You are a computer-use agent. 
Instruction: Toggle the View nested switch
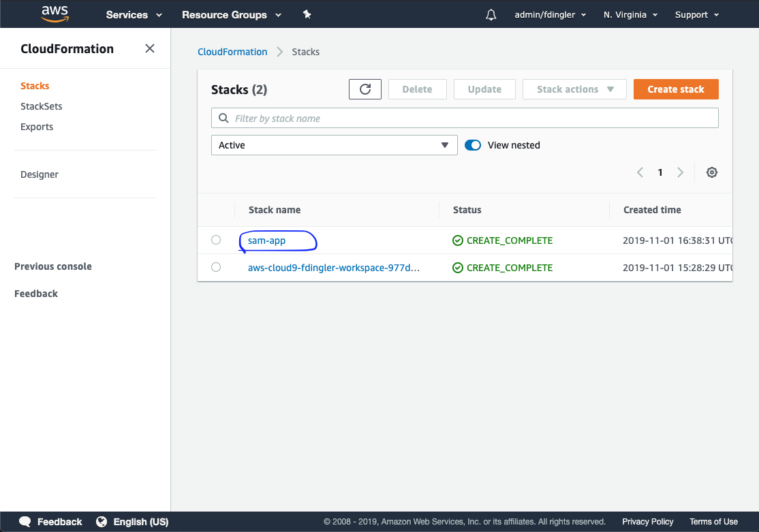click(x=473, y=145)
